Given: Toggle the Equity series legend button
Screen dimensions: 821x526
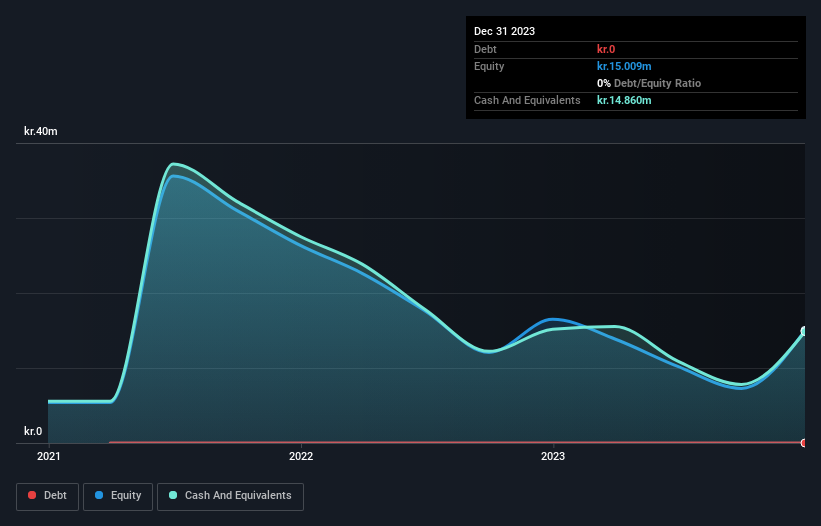Looking at the screenshot, I should point(118,496).
